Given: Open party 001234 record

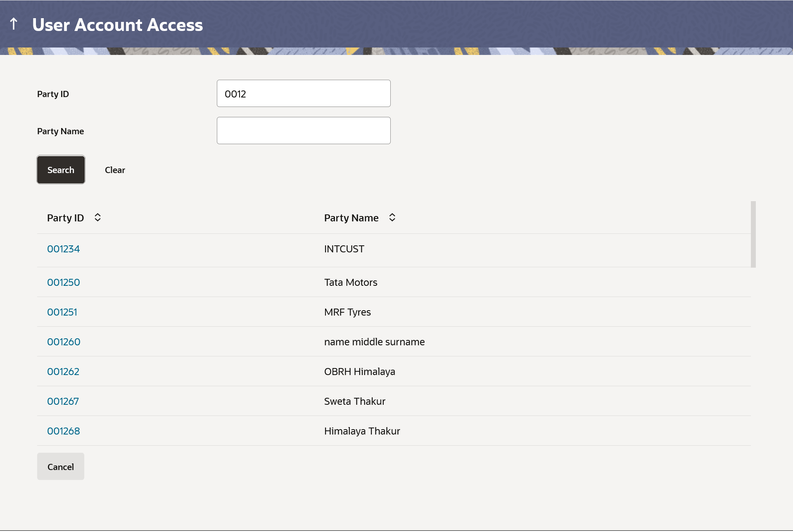Looking at the screenshot, I should tap(63, 249).
